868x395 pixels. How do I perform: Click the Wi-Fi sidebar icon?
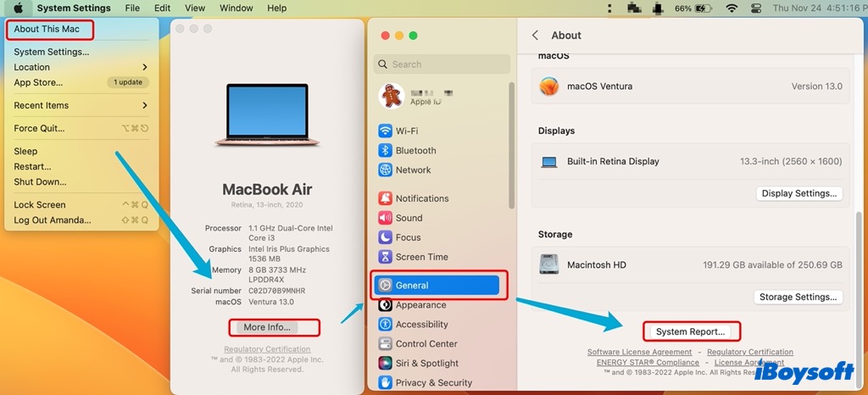[386, 131]
